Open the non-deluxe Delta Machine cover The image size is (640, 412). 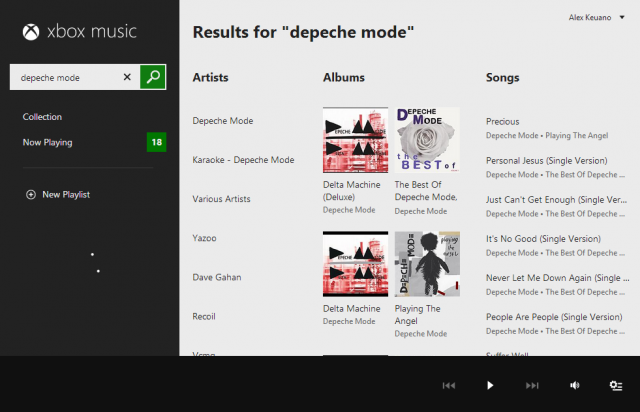coord(356,264)
